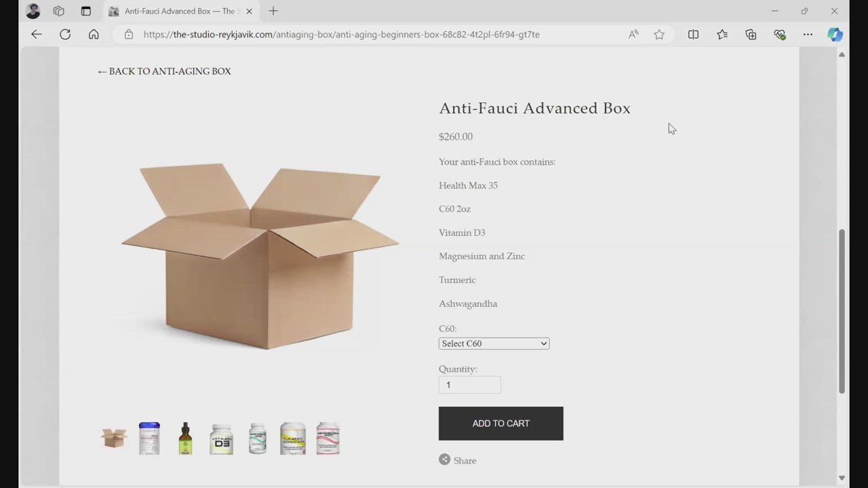Viewport: 868px width, 488px height.
Task: Click Back to Anti-Aging Box link
Action: click(164, 71)
